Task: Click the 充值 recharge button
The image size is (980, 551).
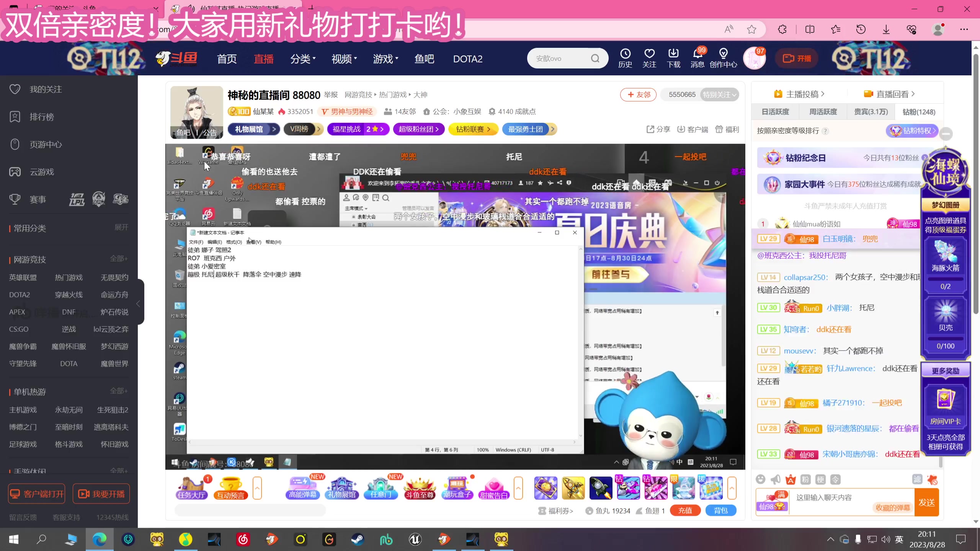Action: coord(685,510)
